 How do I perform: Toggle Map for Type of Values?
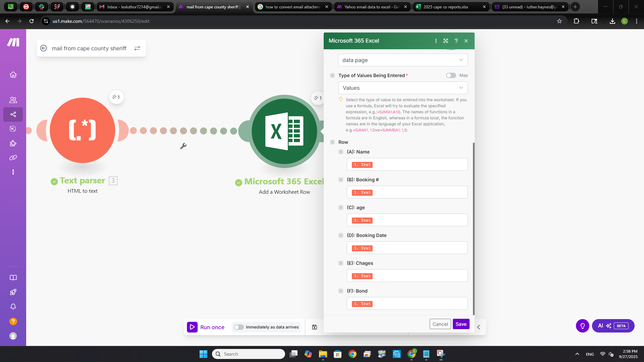451,75
